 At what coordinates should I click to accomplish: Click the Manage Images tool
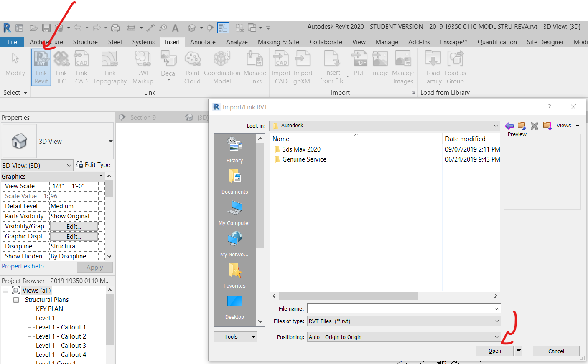click(x=403, y=67)
